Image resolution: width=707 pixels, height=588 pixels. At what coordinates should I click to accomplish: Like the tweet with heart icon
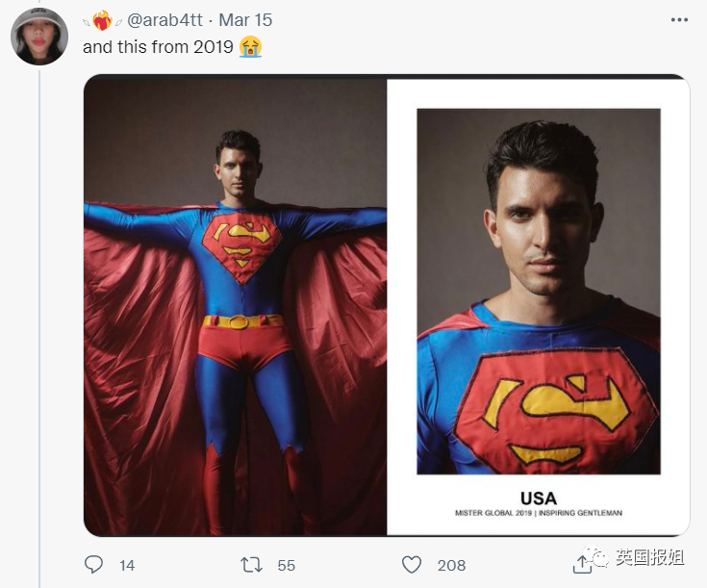point(412,565)
